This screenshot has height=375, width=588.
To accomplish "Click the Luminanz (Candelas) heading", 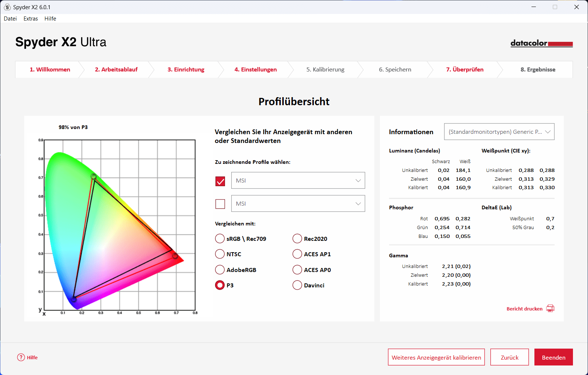I will (414, 151).
